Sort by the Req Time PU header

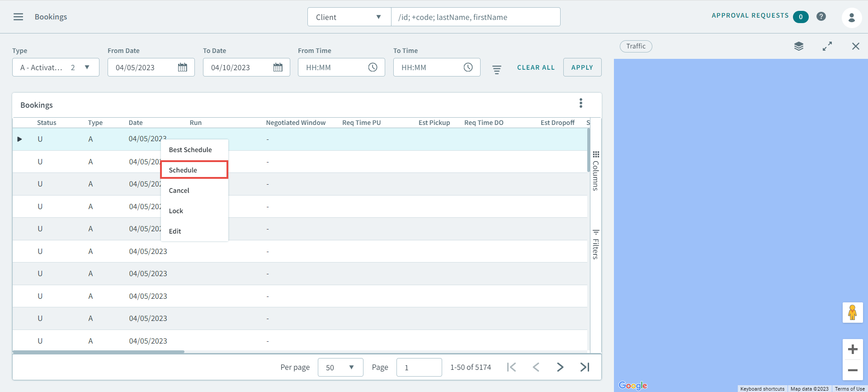click(x=362, y=123)
